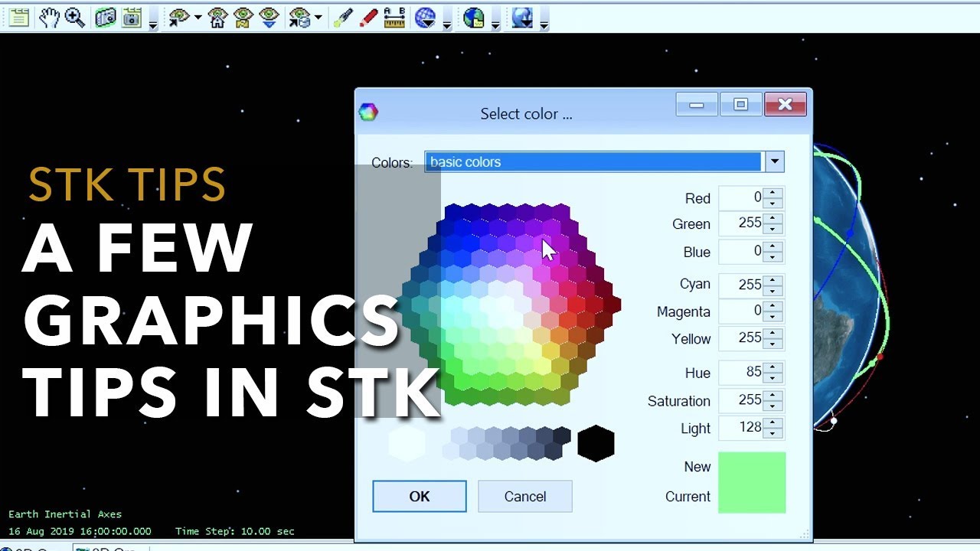This screenshot has width=980, height=551.
Task: Click the 'Time Step: 10.00 sec' text
Action: [234, 531]
